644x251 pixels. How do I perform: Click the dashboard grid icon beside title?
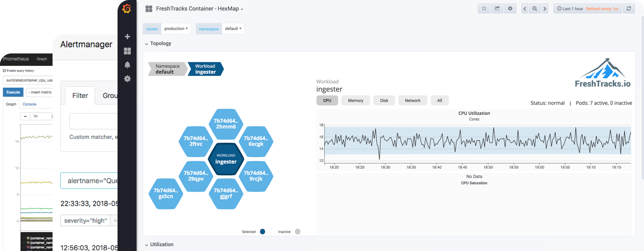pos(149,9)
